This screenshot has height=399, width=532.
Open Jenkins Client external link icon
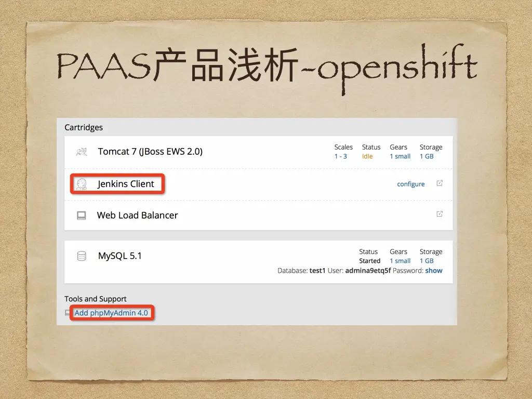pos(440,183)
